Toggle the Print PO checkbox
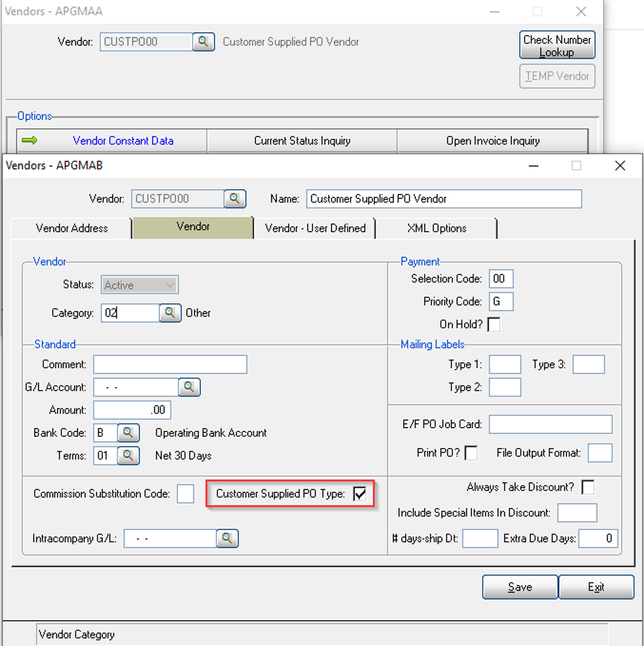This screenshot has width=644, height=646. tap(471, 453)
